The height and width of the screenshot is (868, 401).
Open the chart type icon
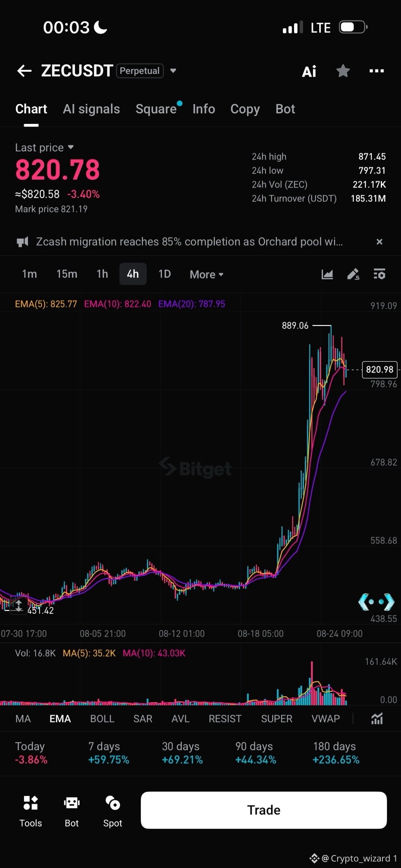coord(327,274)
